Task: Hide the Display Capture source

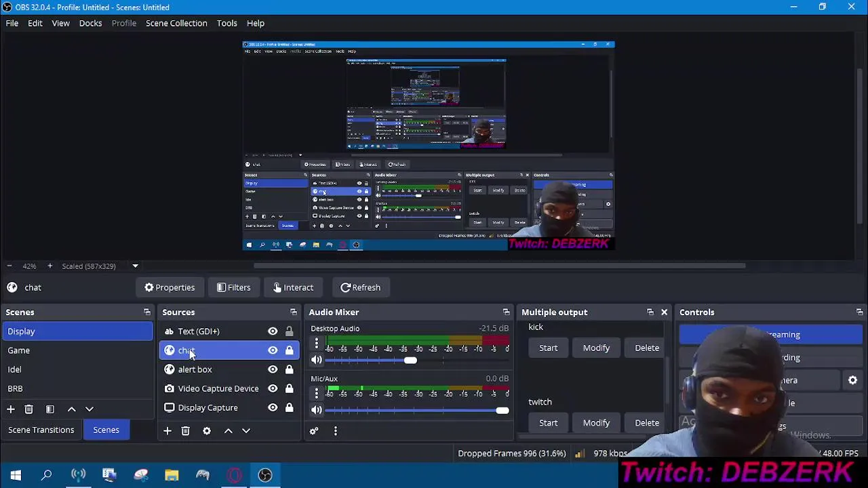Action: 273,407
